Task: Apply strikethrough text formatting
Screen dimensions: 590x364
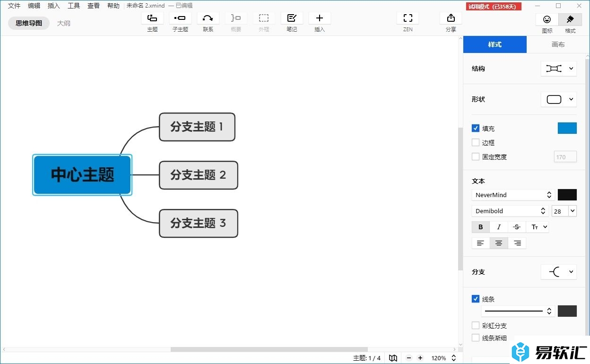Action: 517,227
